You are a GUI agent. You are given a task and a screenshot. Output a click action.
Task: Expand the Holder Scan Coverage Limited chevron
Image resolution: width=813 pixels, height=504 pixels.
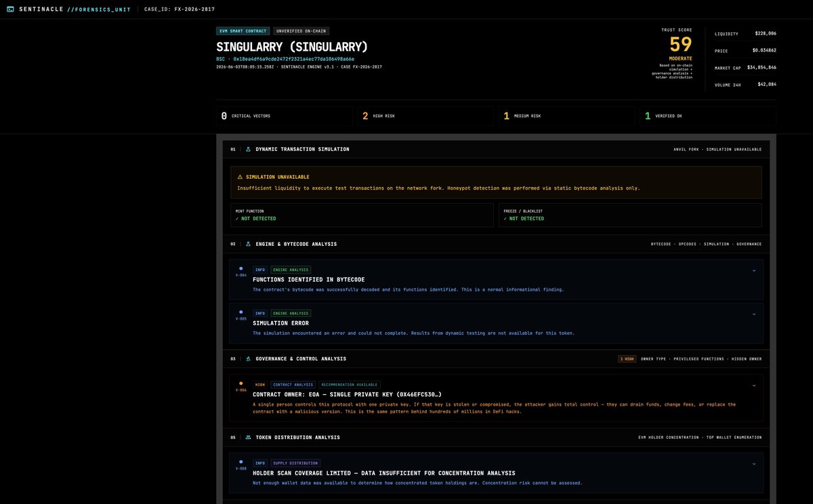pyautogui.click(x=754, y=464)
